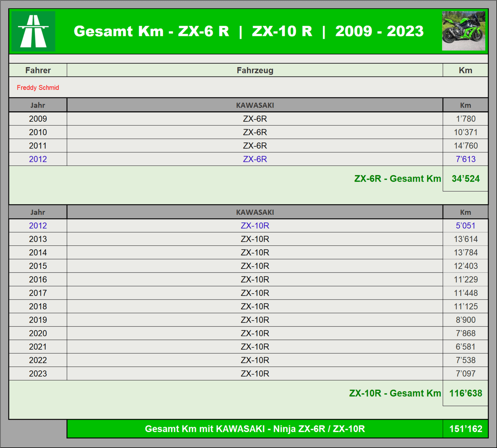Click the blue 2012 ZX-10R year cell
This screenshot has height=448, width=497.
38,225
